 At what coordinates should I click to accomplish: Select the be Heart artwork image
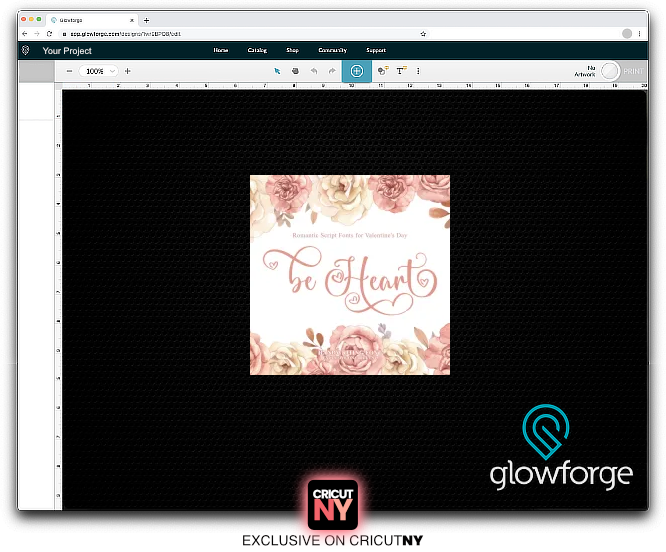350,275
